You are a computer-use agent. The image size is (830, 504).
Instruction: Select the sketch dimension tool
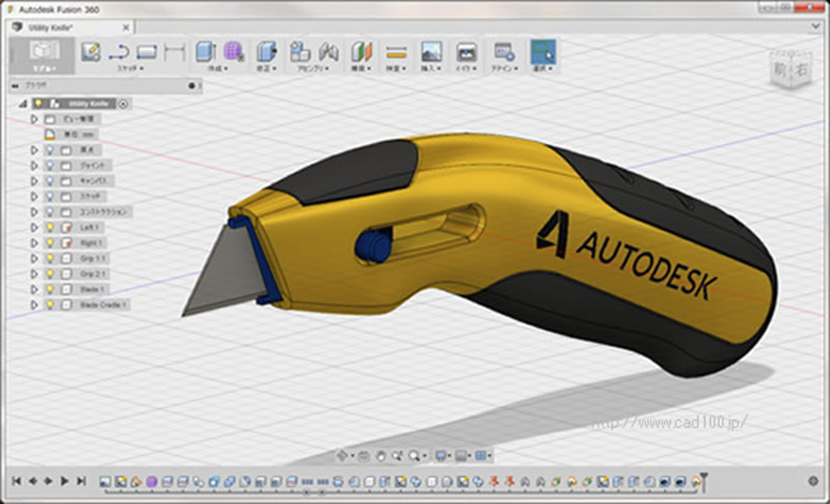(174, 52)
